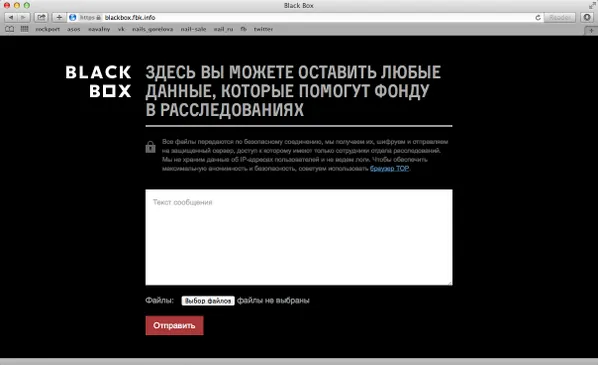Focus the blackbox.fbk.info address bar
The image size is (598, 365).
305,18
